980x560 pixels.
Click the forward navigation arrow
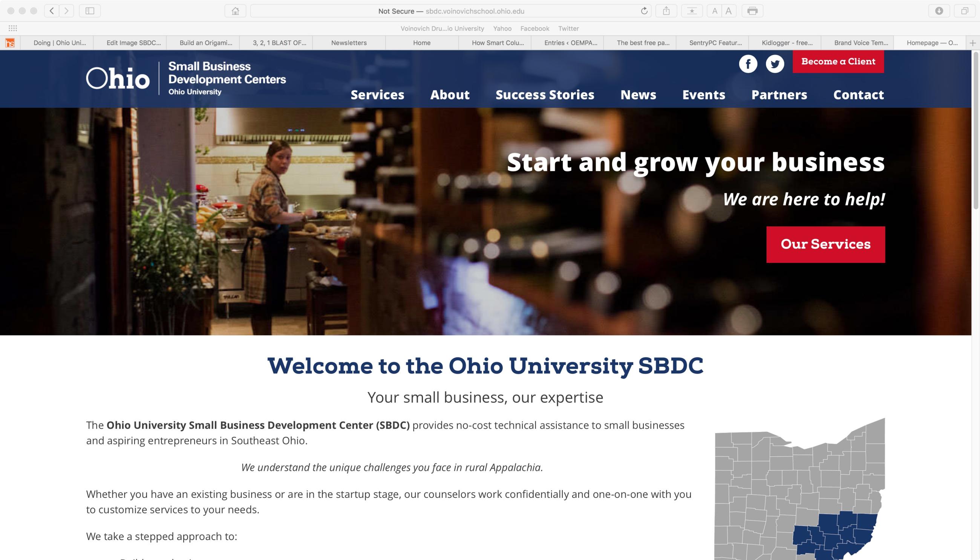[x=66, y=11]
